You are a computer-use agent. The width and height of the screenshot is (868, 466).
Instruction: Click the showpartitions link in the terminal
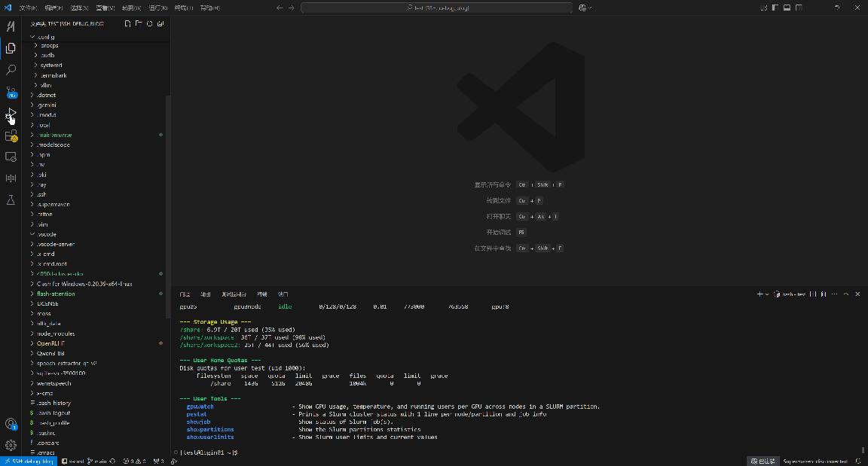tap(210, 429)
